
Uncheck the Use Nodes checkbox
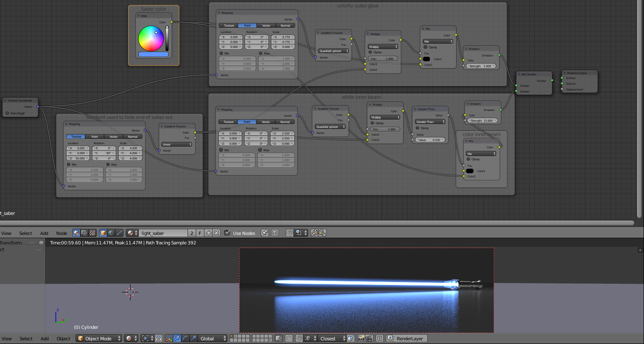click(x=227, y=233)
